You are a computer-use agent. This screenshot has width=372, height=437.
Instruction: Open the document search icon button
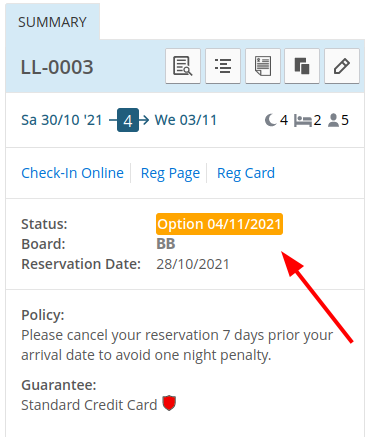pos(183,66)
